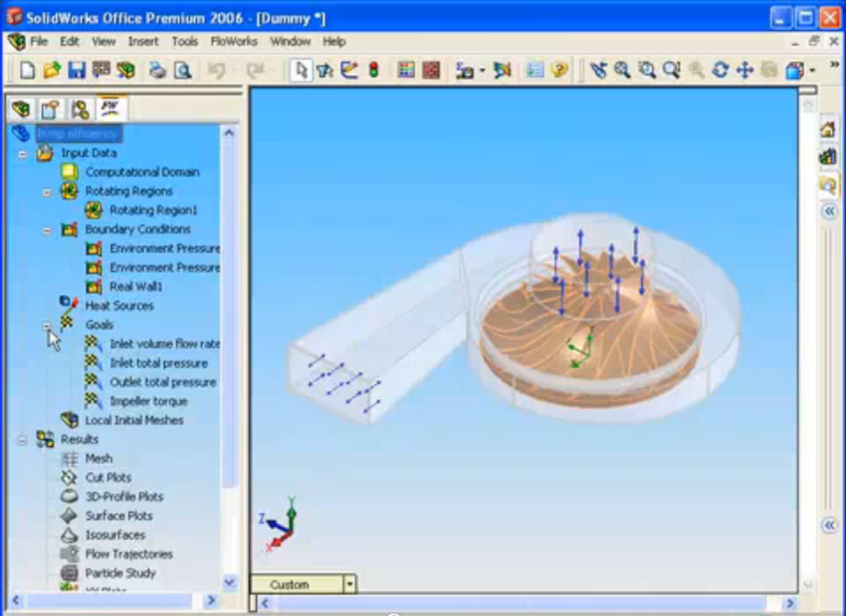The image size is (846, 616).
Task: Open the View Orientation dropdown arrow
Action: tap(812, 70)
